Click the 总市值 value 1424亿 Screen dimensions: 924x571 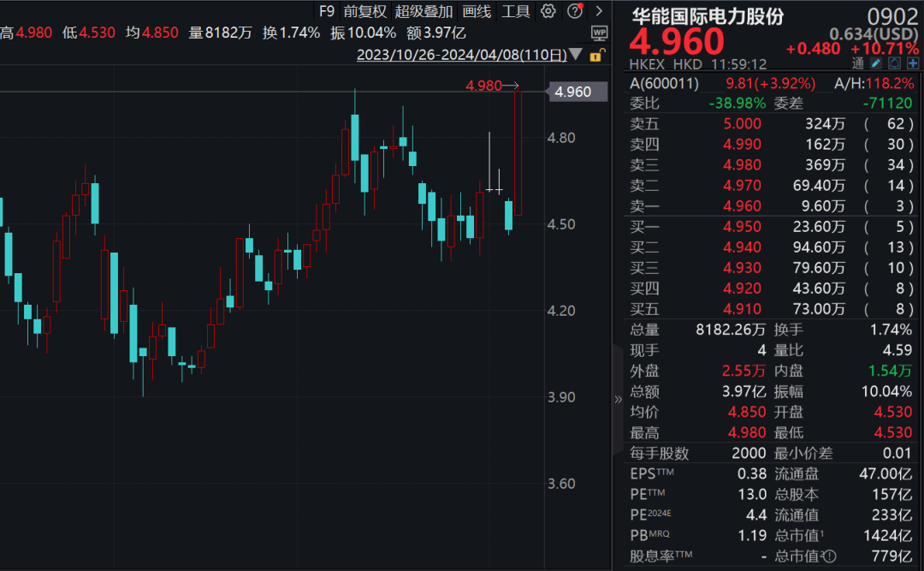pos(887,536)
